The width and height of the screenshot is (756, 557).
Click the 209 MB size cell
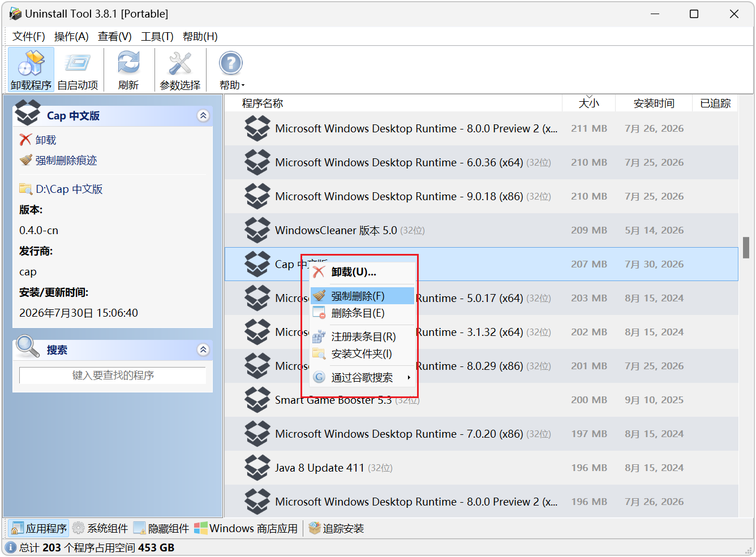point(589,230)
